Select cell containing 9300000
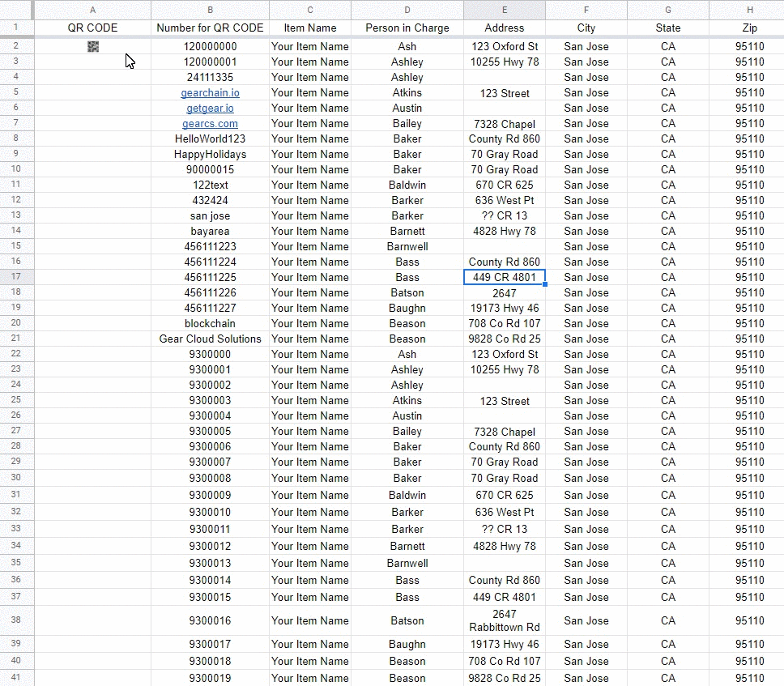Image resolution: width=784 pixels, height=686 pixels. 210,355
